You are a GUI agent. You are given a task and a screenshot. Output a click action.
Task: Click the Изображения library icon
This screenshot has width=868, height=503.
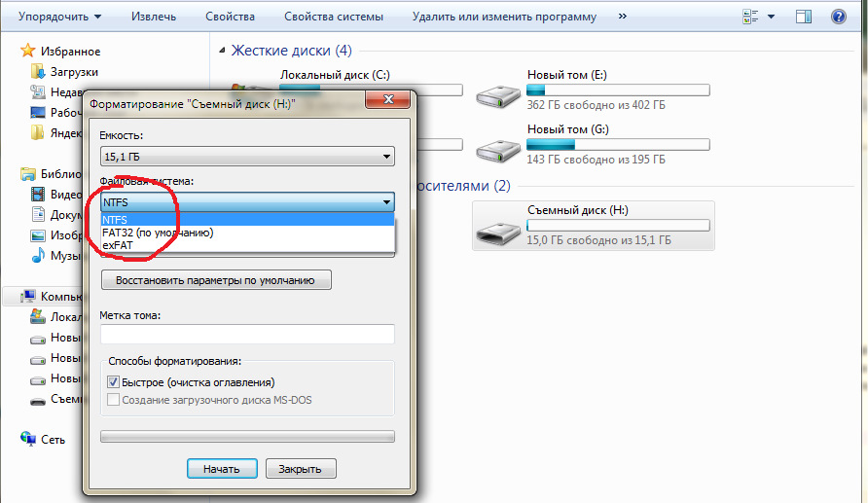coord(38,235)
